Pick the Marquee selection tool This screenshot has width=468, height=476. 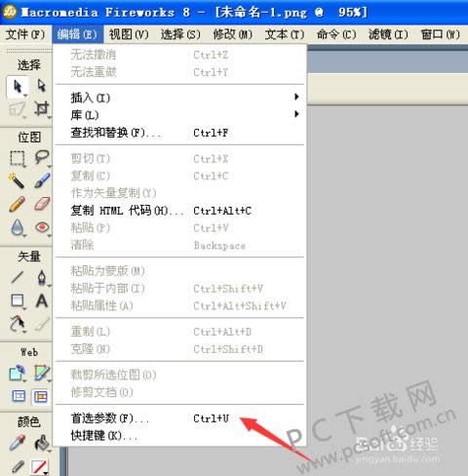pos(18,159)
